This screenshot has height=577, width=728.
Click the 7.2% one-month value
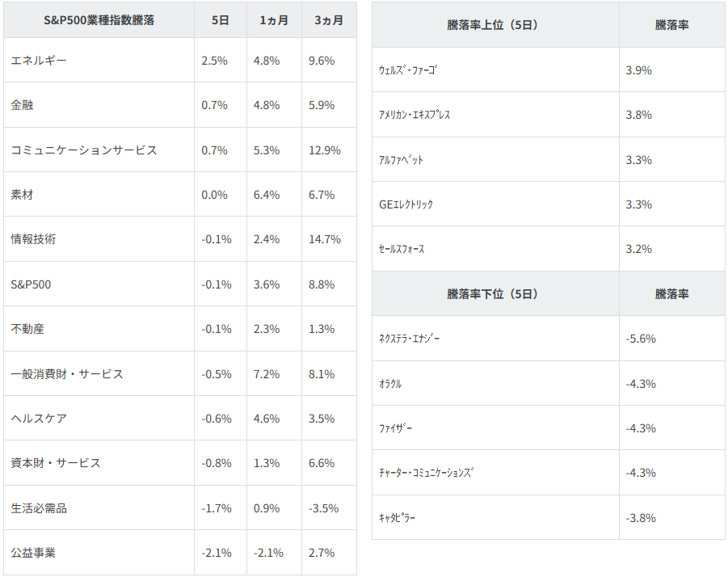pyautogui.click(x=270, y=374)
